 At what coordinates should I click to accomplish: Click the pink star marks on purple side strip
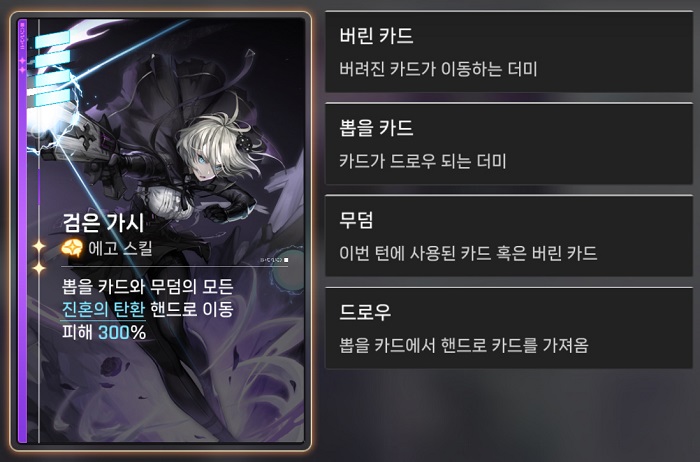click(x=22, y=65)
